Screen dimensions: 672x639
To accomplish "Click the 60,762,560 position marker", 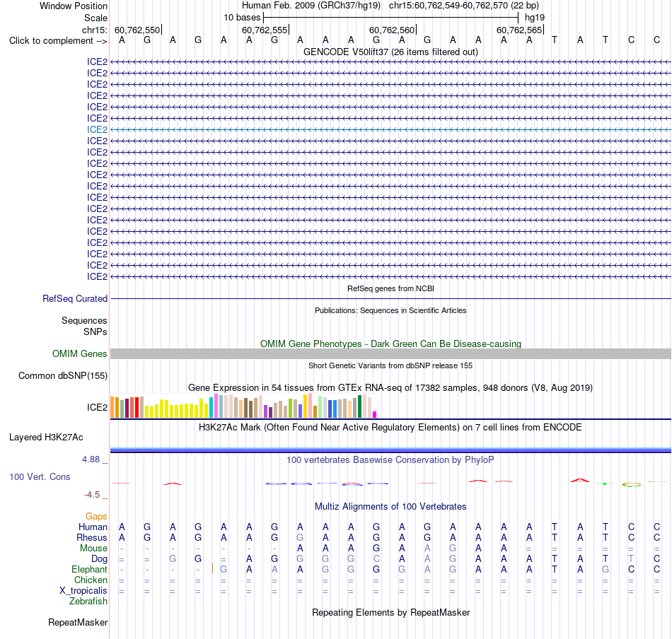I will (392, 30).
